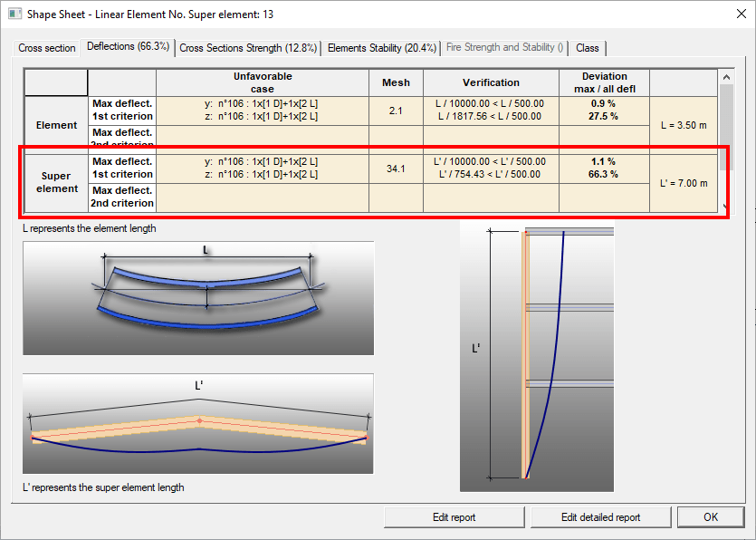756x540 pixels.
Task: Click the deflection table's vertical scrollbar thumb
Action: coord(725,125)
